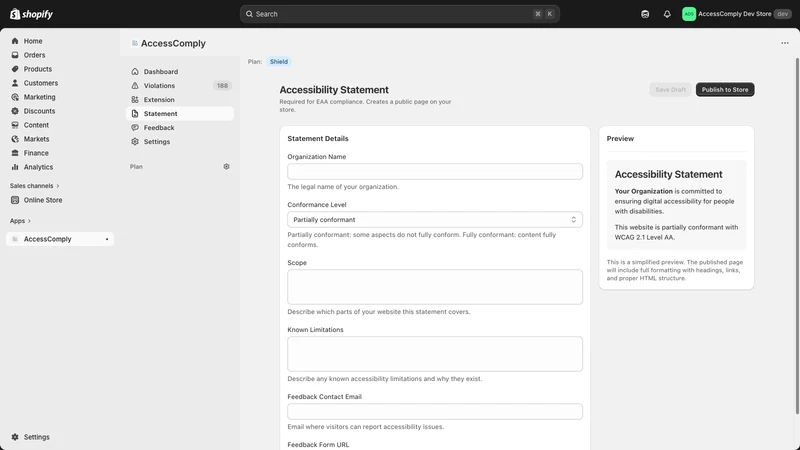Click the Feedback chat icon
This screenshot has height=450, width=800.
tap(135, 128)
